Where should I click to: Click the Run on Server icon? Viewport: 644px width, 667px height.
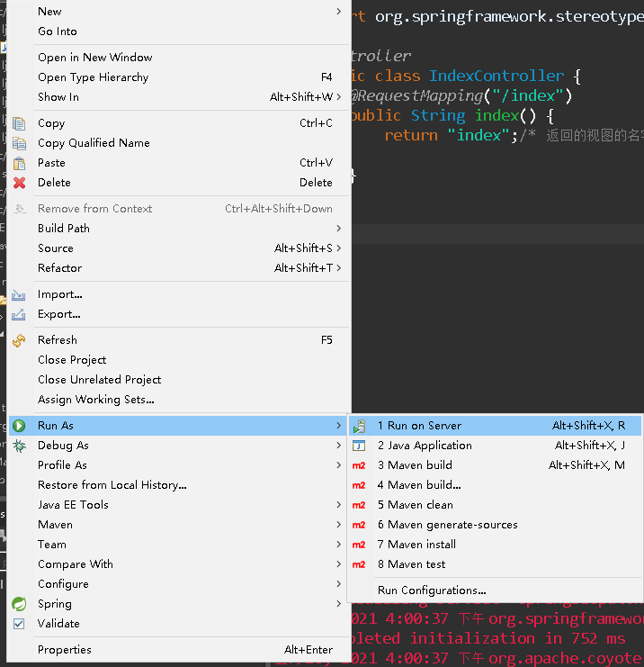click(359, 426)
